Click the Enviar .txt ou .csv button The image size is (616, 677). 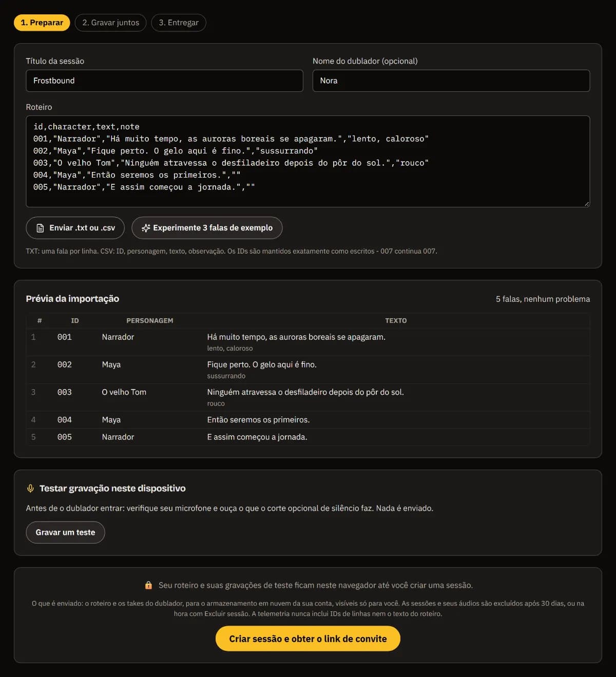(x=75, y=228)
